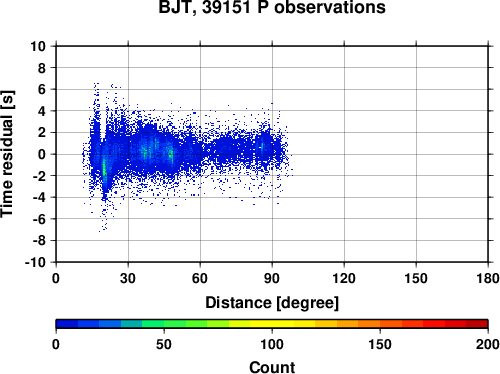The width and height of the screenshot is (500, 374).
Task: Click the orange colorbar segment near 150
Action: point(380,324)
